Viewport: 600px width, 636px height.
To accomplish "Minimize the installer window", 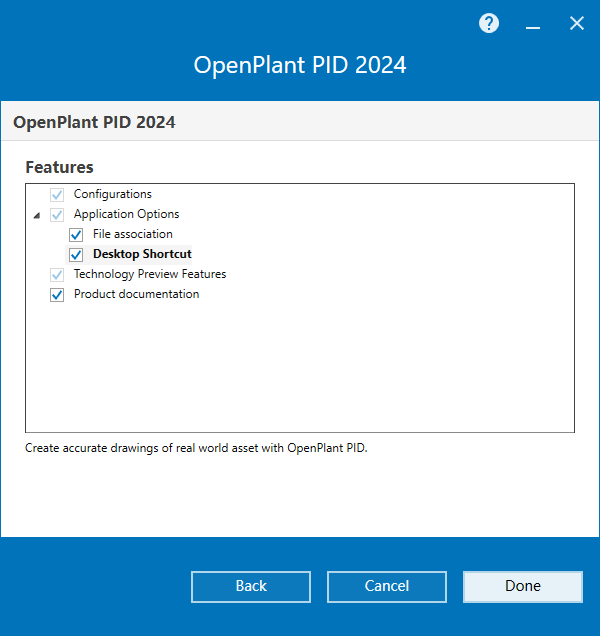I will (533, 27).
